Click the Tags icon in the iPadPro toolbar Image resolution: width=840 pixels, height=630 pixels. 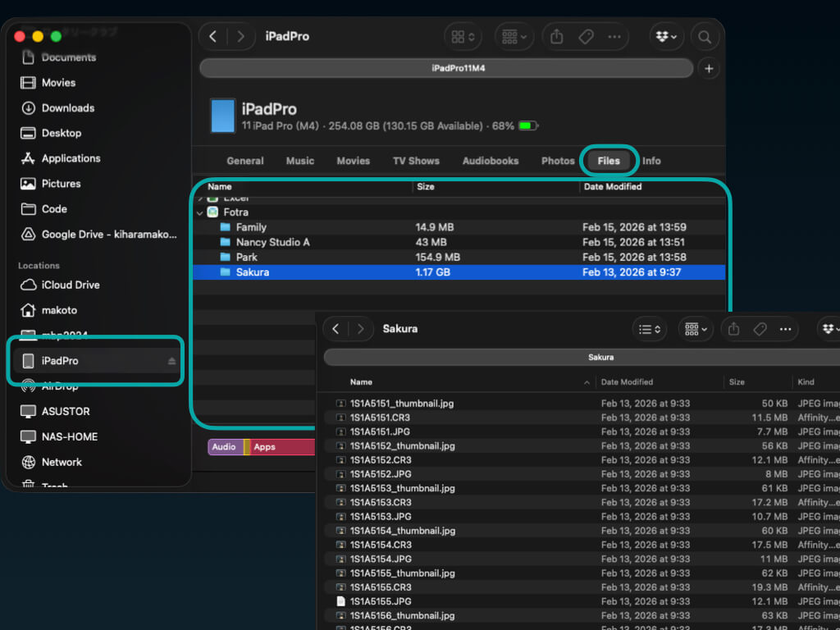586,37
